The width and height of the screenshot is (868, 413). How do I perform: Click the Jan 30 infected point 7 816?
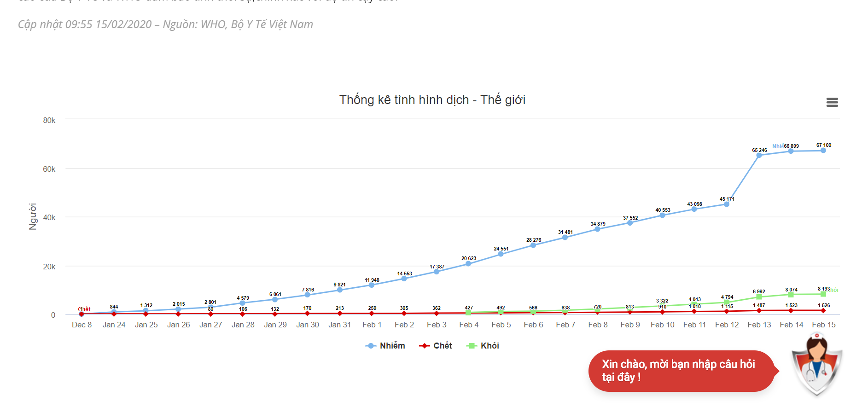(x=307, y=295)
